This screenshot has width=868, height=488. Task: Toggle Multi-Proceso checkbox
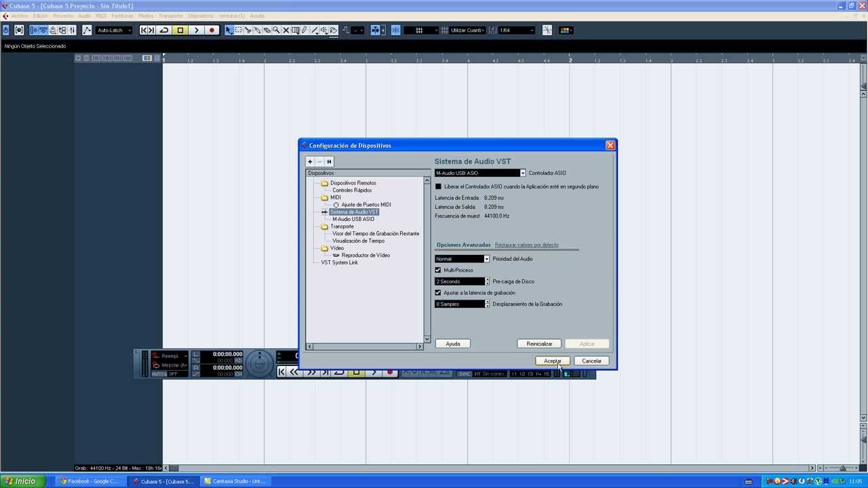[x=438, y=270]
